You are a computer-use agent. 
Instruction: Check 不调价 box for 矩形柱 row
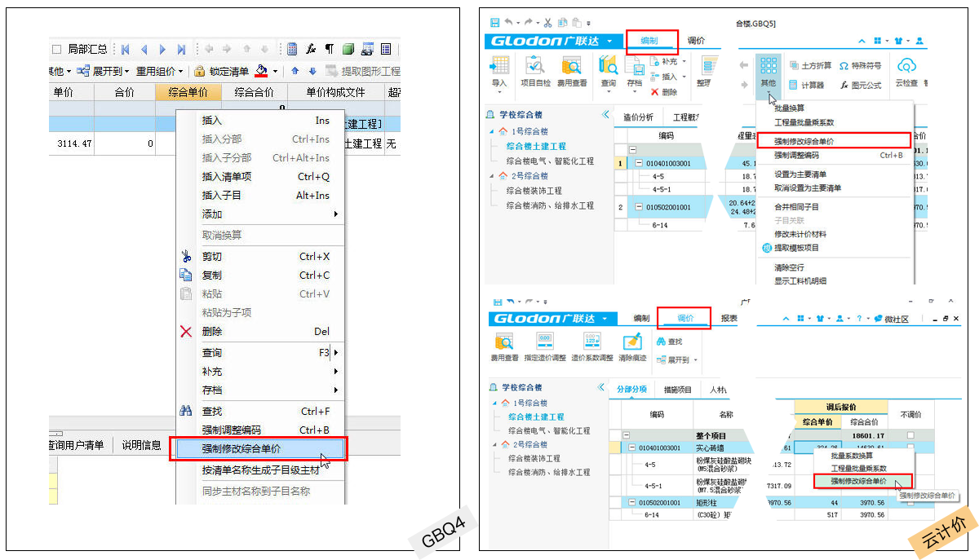click(x=910, y=503)
